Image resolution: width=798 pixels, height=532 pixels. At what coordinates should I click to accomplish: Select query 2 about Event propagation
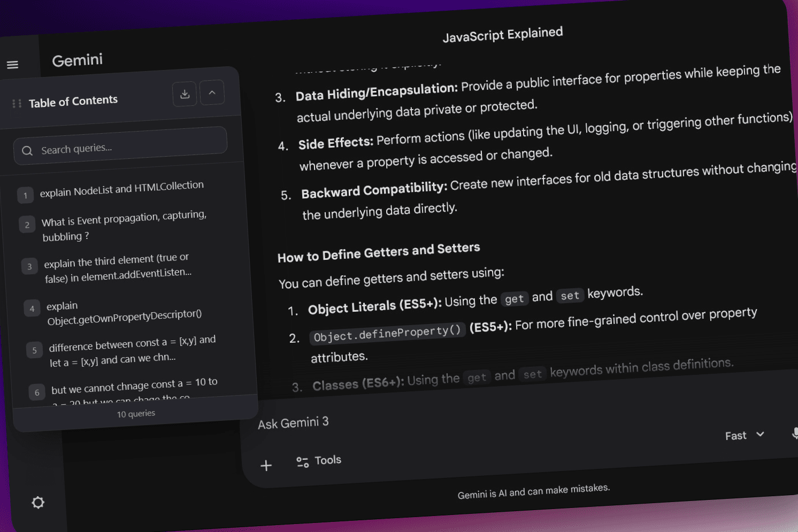click(124, 225)
